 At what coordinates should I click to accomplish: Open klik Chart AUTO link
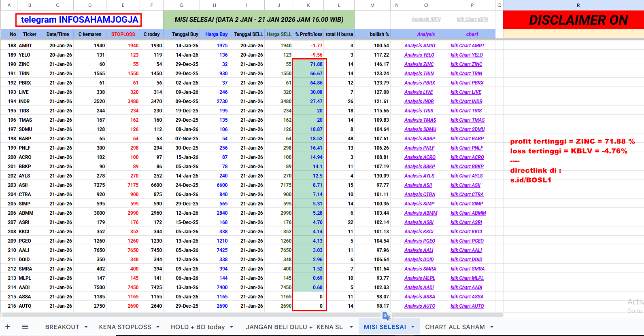[467, 306]
